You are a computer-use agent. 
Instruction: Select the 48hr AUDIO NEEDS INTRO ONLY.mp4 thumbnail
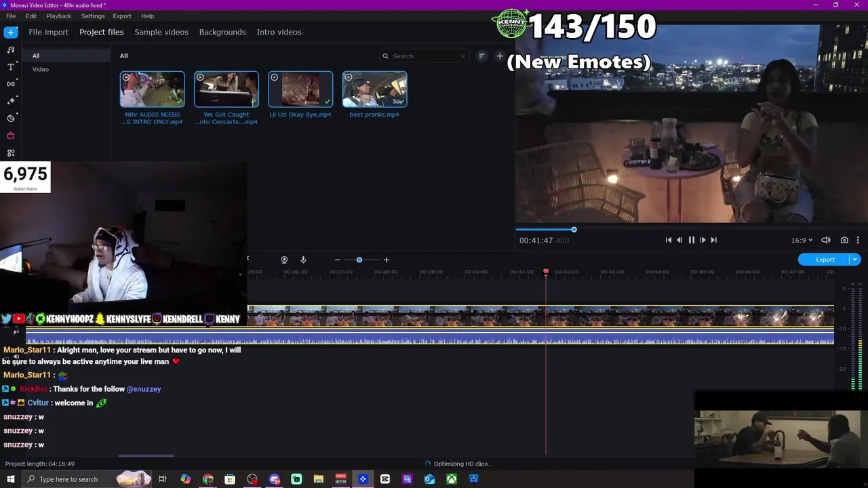[152, 89]
